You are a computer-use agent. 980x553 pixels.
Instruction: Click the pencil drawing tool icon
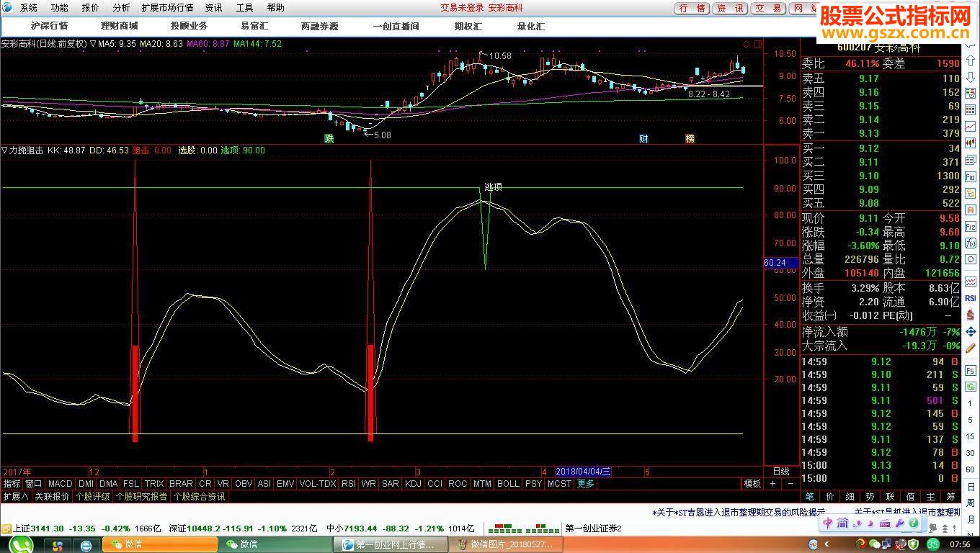click(971, 349)
